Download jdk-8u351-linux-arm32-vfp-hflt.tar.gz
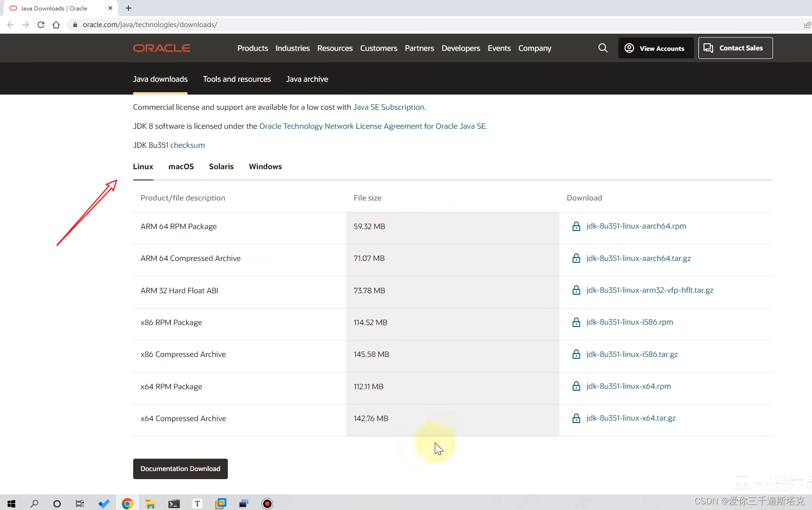 pyautogui.click(x=650, y=290)
